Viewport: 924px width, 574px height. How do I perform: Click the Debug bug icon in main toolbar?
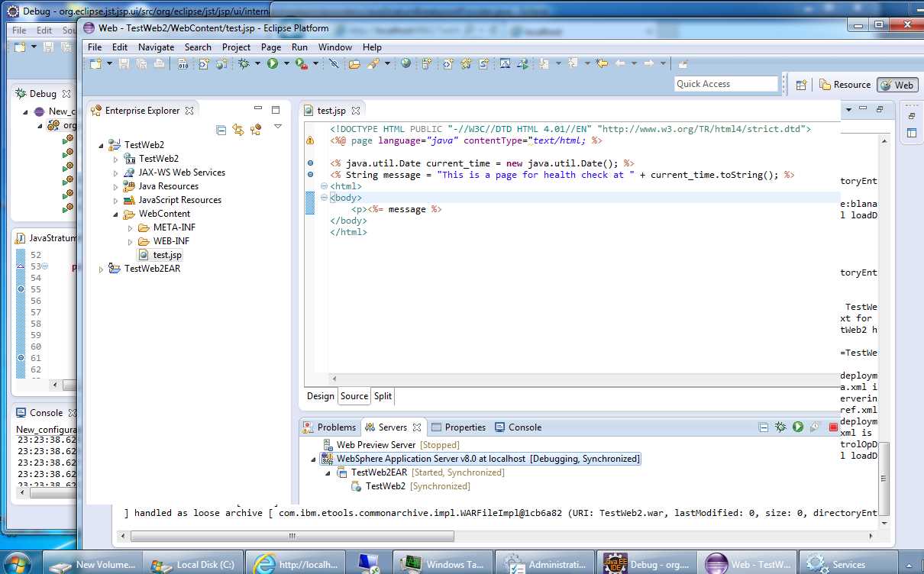[x=244, y=64]
